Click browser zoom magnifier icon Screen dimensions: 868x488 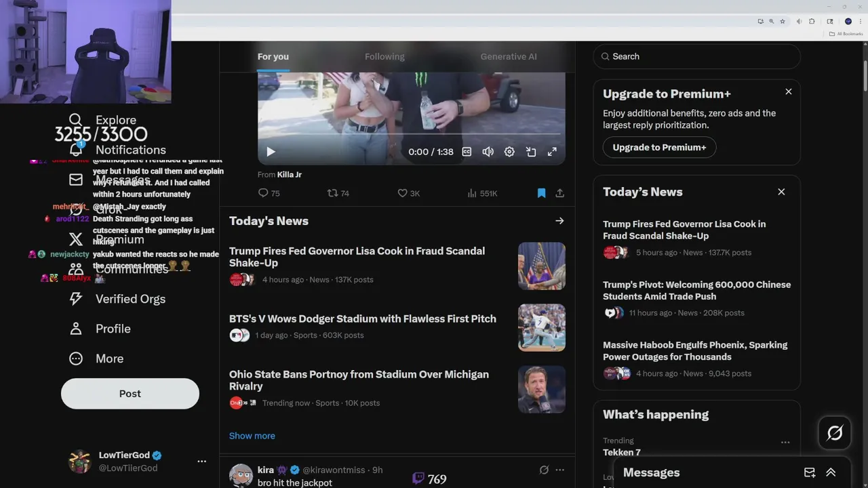pos(771,22)
